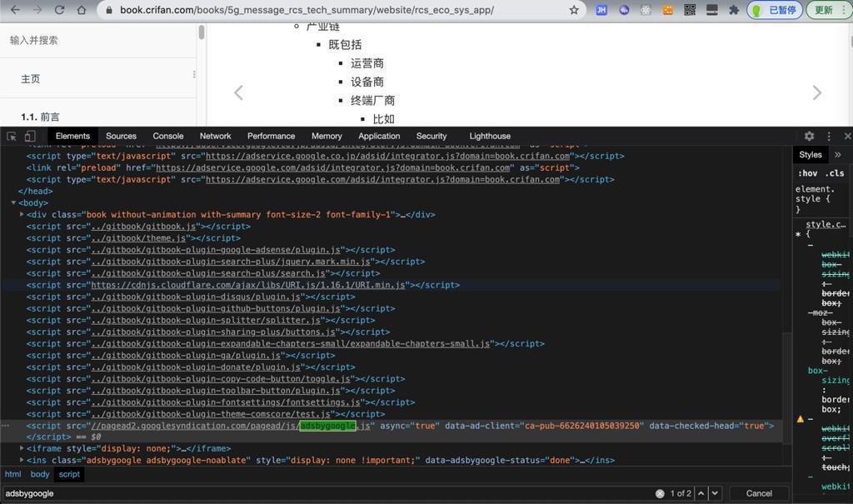
Task: Select the script breadcrumb
Action: click(x=69, y=475)
